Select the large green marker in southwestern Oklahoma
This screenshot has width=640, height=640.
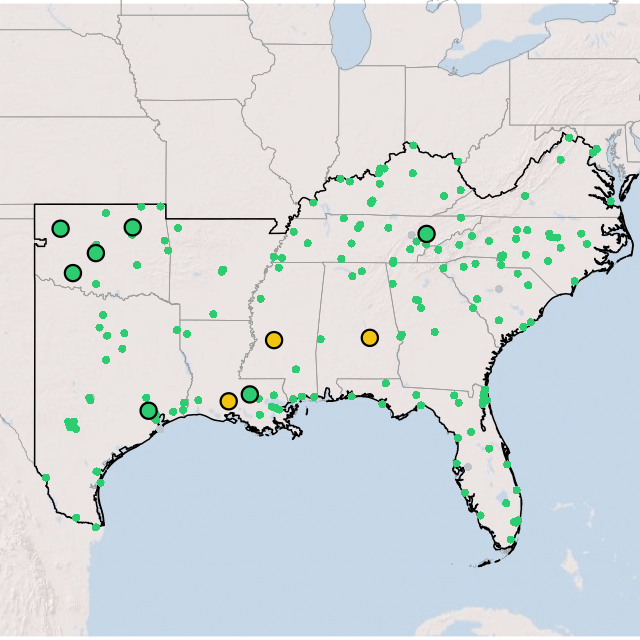(x=73, y=273)
